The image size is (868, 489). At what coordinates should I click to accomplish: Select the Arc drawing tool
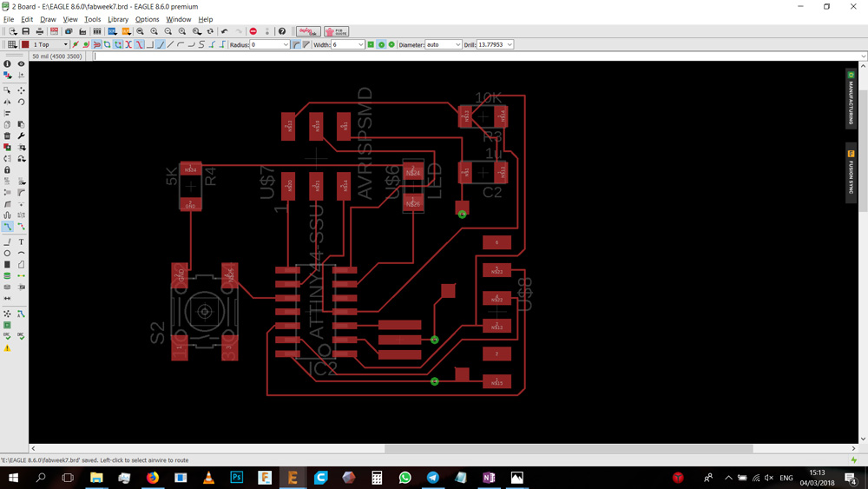tap(21, 253)
